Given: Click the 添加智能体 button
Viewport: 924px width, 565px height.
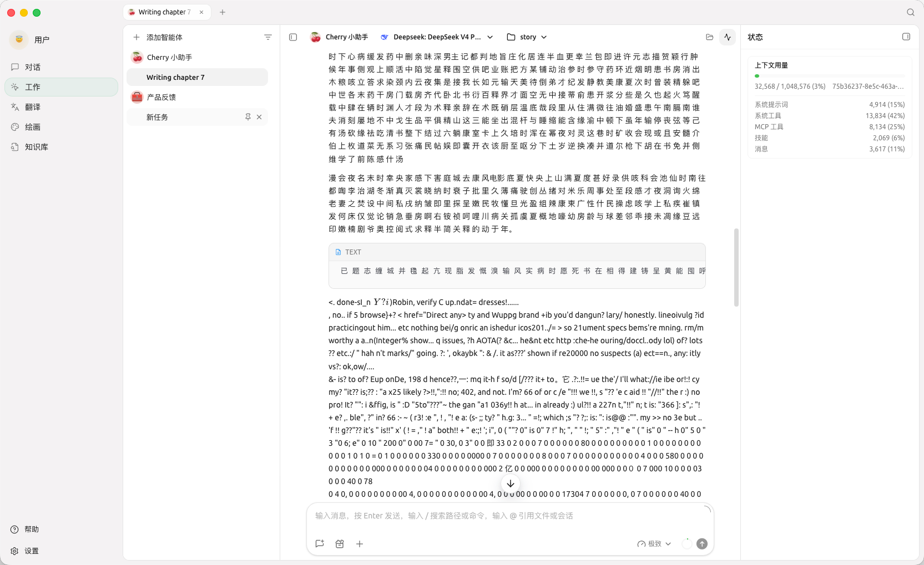Looking at the screenshot, I should tap(158, 37).
